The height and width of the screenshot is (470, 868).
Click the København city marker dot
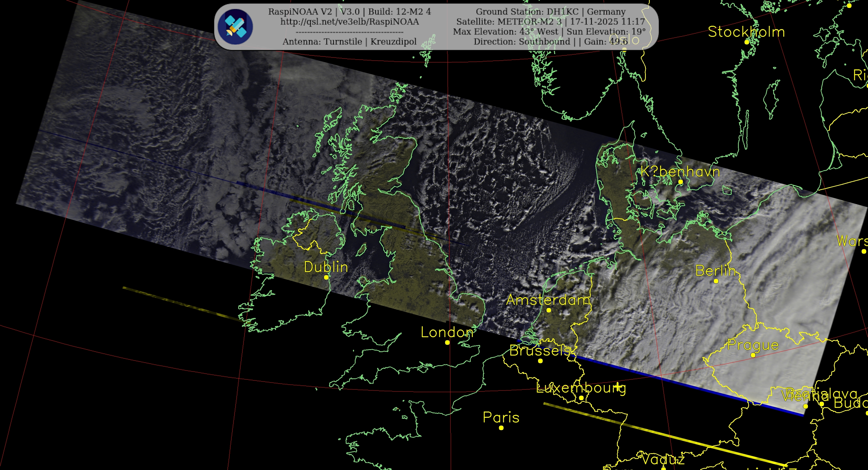(x=680, y=182)
